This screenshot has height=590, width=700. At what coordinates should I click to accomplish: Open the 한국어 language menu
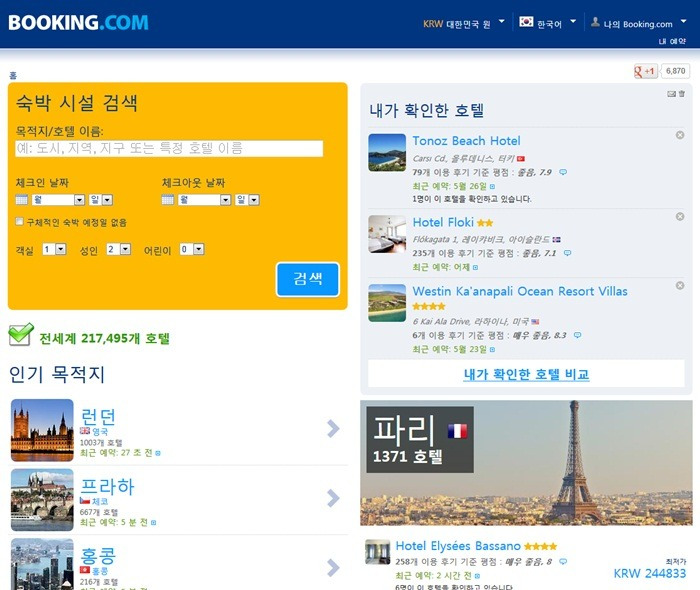pos(548,23)
